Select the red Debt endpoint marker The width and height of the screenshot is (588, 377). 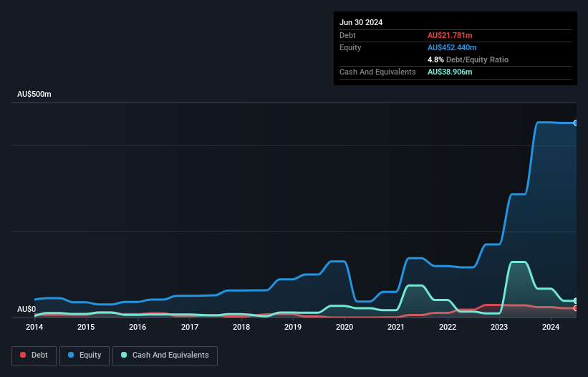pos(576,308)
